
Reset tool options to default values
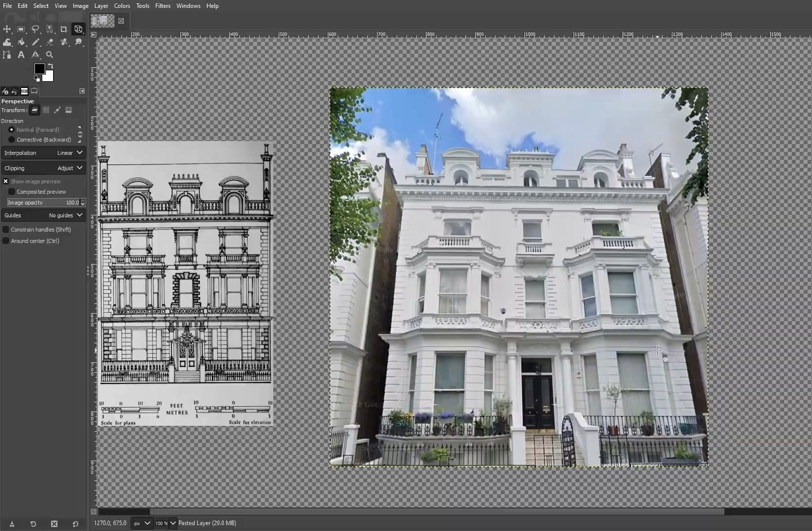click(75, 524)
